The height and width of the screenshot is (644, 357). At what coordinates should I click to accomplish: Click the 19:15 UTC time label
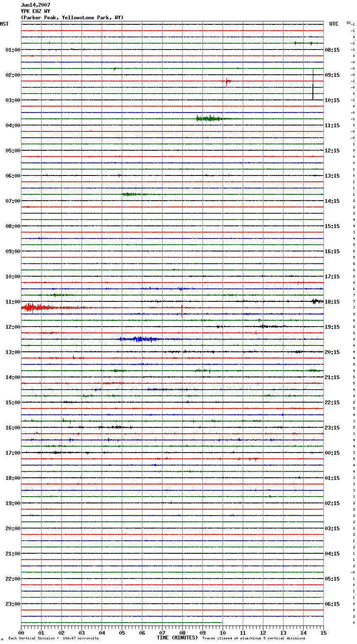[x=332, y=327]
